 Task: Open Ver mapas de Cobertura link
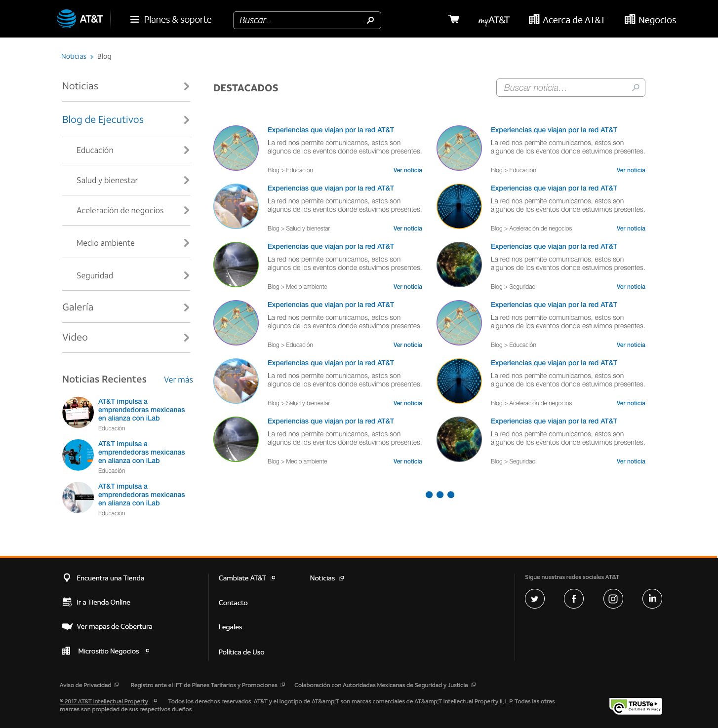(115, 626)
